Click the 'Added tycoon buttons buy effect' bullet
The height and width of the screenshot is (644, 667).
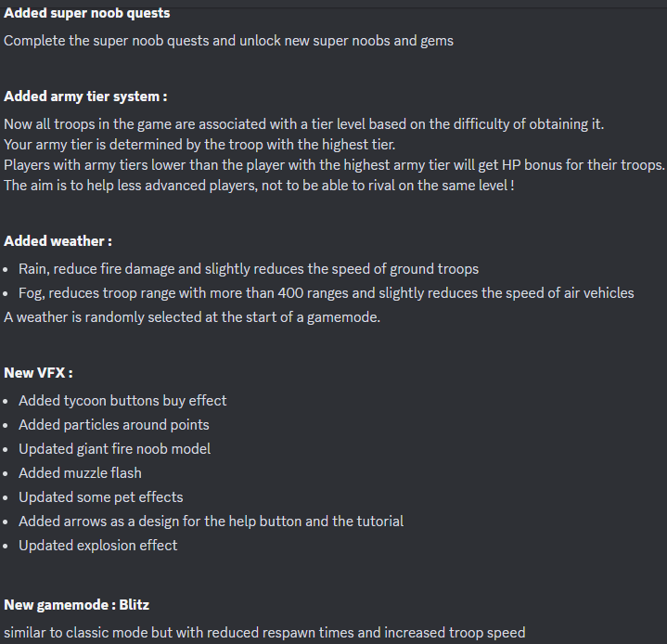point(122,401)
